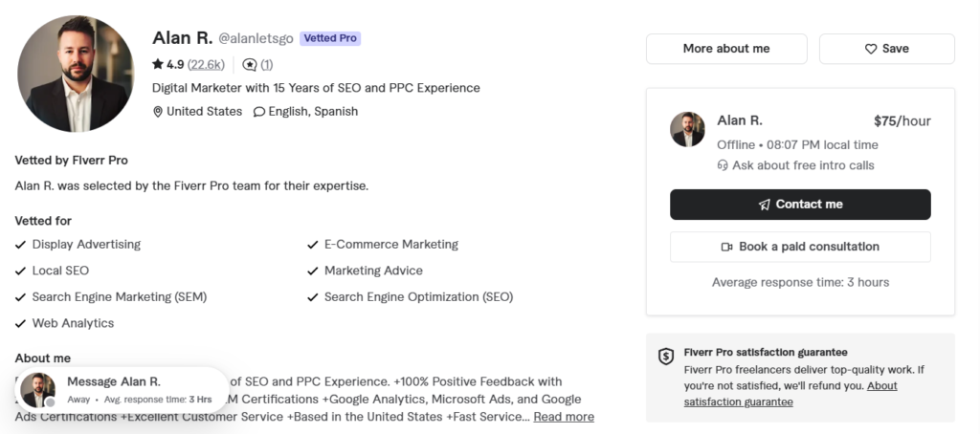This screenshot has width=980, height=434.
Task: Expand About me text with Read more
Action: point(564,417)
